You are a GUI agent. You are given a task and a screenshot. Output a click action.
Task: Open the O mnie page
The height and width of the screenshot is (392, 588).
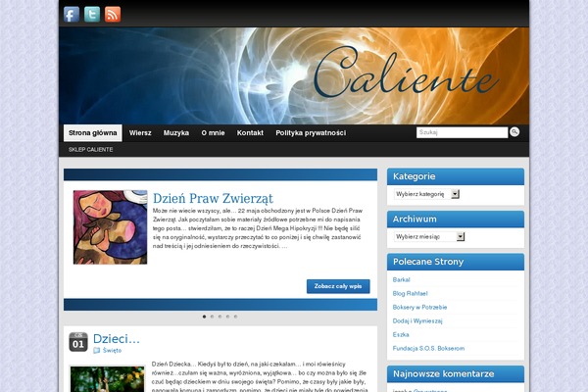[x=213, y=133]
